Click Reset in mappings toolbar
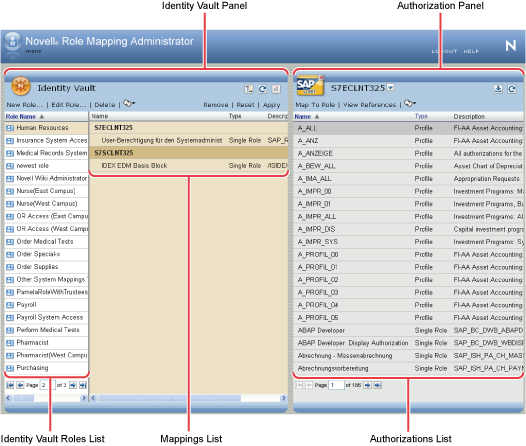The width and height of the screenshot is (526, 446). 245,105
